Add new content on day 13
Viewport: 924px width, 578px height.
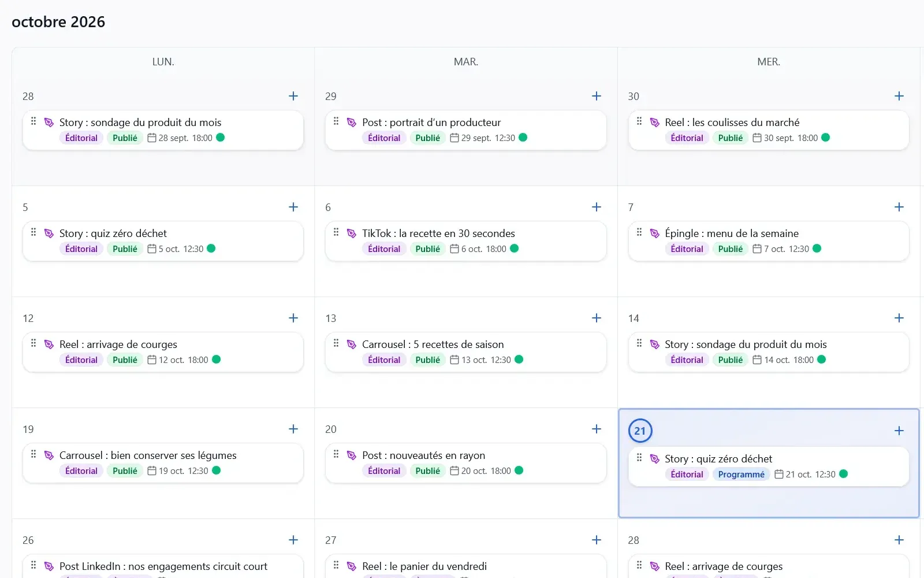point(597,318)
